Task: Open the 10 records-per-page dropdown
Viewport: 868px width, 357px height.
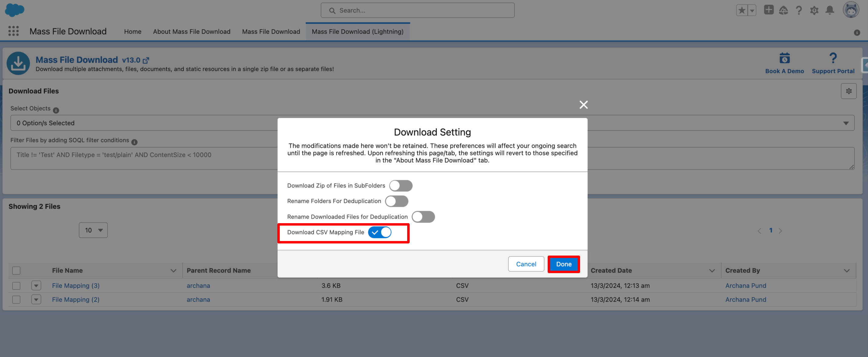Action: click(x=93, y=230)
